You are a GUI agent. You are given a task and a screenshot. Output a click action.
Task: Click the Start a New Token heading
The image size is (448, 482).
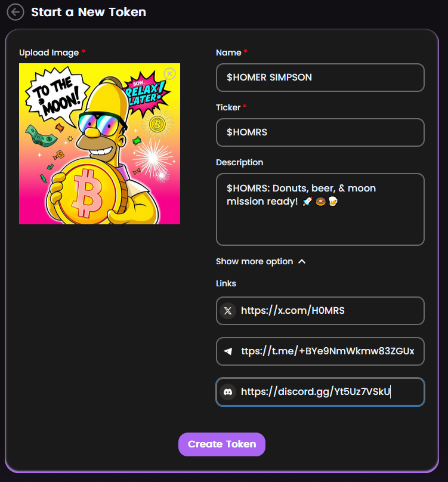(x=88, y=13)
